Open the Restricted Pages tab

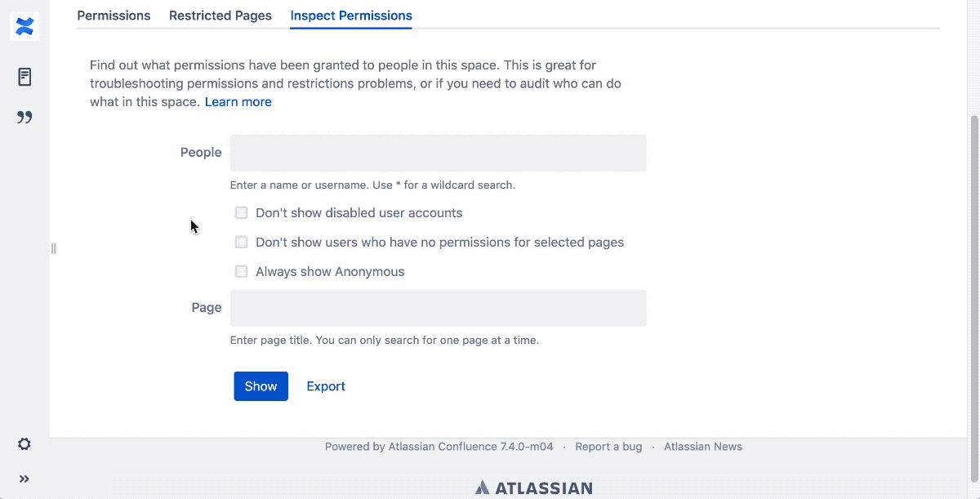coord(220,16)
